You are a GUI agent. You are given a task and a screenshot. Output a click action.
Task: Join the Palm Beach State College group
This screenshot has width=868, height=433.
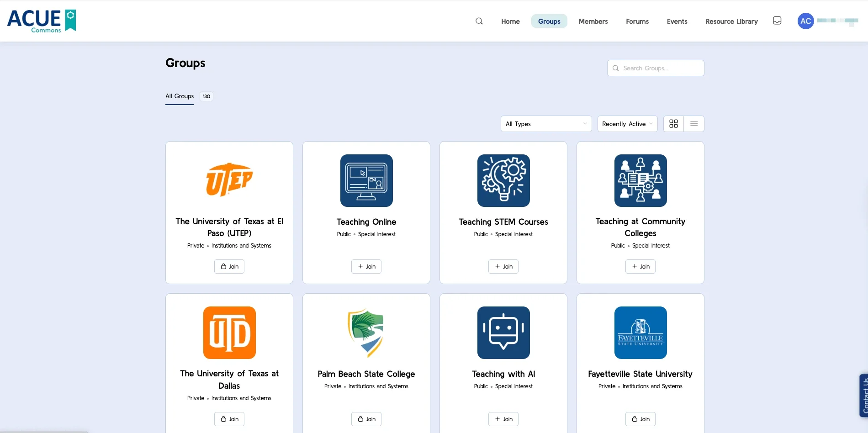[x=366, y=419]
